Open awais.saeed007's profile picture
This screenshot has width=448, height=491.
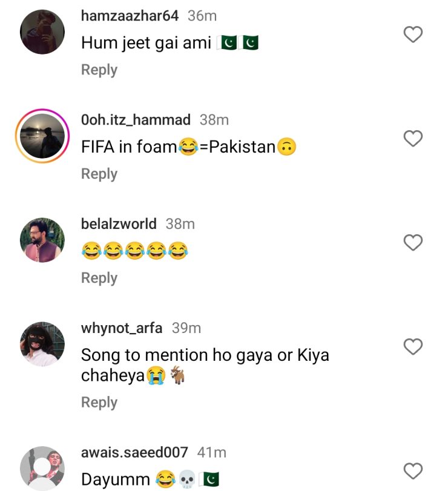pos(42,469)
